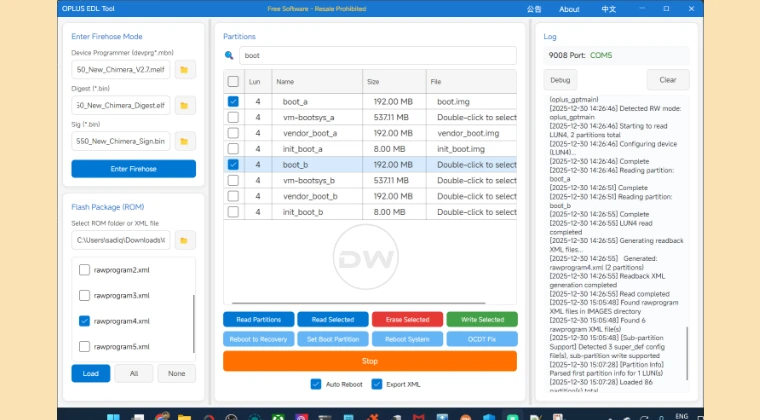Screen dimensions: 760x420
Task: Browse for the Device Programmer file via folder icon
Action: 184,70
